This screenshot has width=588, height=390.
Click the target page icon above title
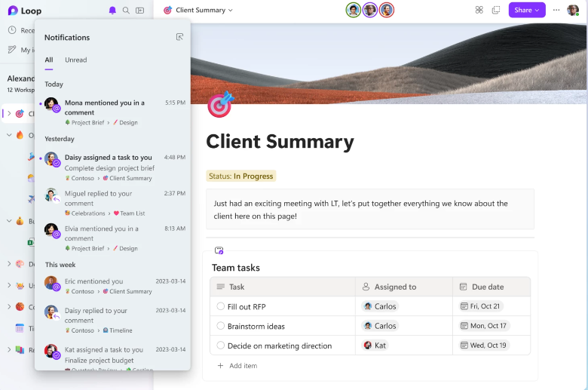[220, 105]
